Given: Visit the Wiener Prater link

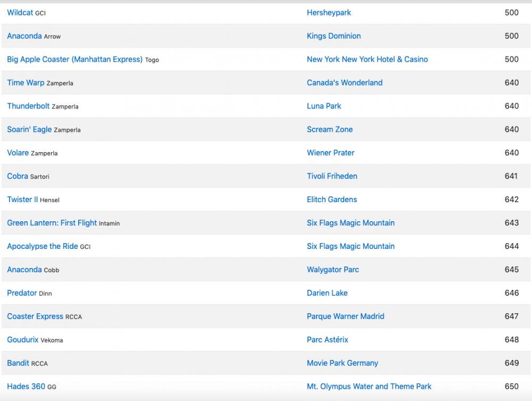Looking at the screenshot, I should pyautogui.click(x=330, y=153).
